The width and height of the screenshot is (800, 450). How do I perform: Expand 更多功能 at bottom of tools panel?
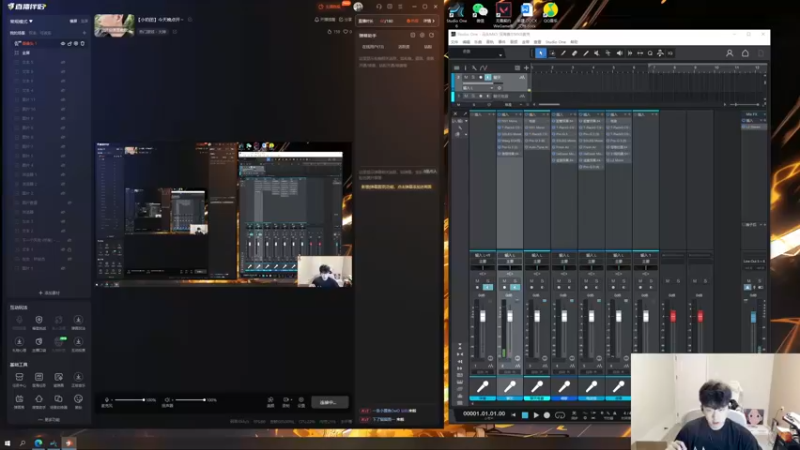pyautogui.click(x=49, y=420)
